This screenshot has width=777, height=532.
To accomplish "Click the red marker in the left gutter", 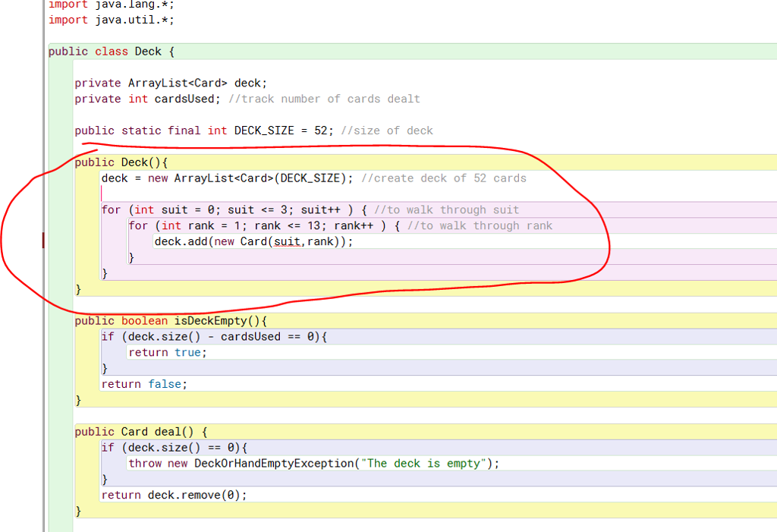I will pyautogui.click(x=43, y=241).
